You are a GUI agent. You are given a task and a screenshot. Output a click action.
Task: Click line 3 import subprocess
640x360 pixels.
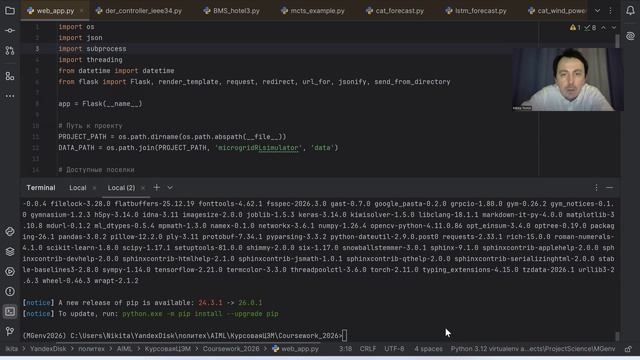(x=92, y=49)
